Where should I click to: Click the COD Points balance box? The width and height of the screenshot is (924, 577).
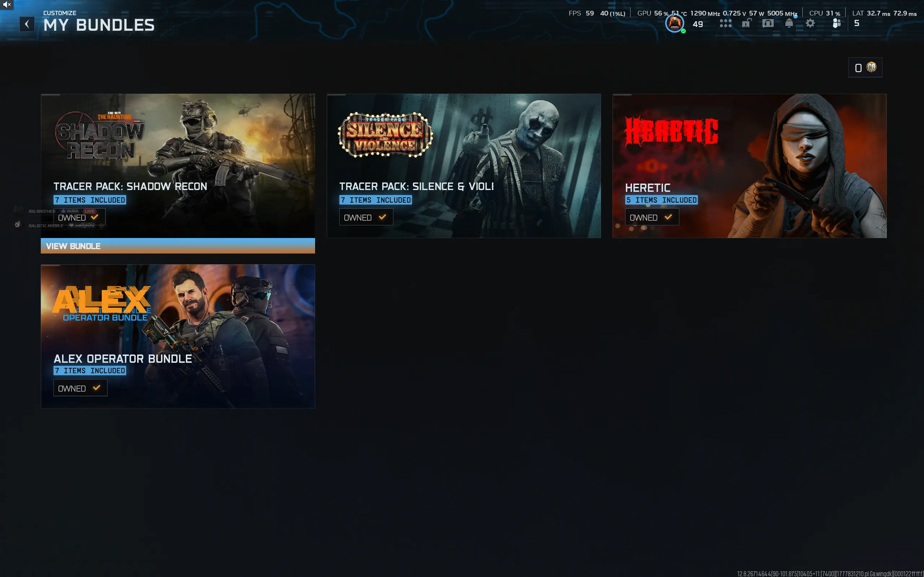click(865, 67)
